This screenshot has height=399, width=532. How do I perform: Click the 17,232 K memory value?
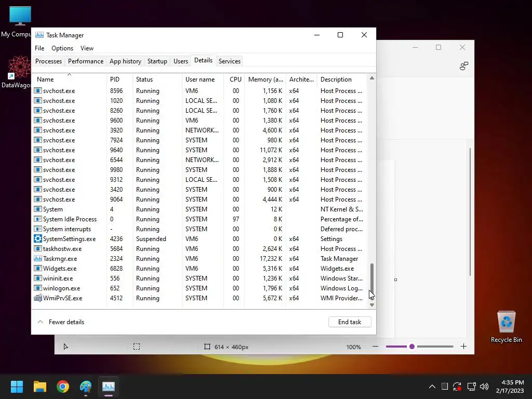click(271, 259)
